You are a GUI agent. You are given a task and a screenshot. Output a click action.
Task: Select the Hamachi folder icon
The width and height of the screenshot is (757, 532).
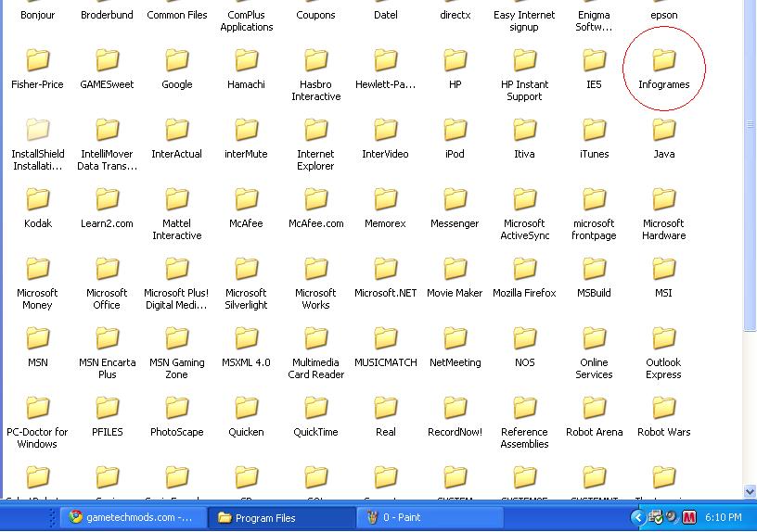point(246,60)
